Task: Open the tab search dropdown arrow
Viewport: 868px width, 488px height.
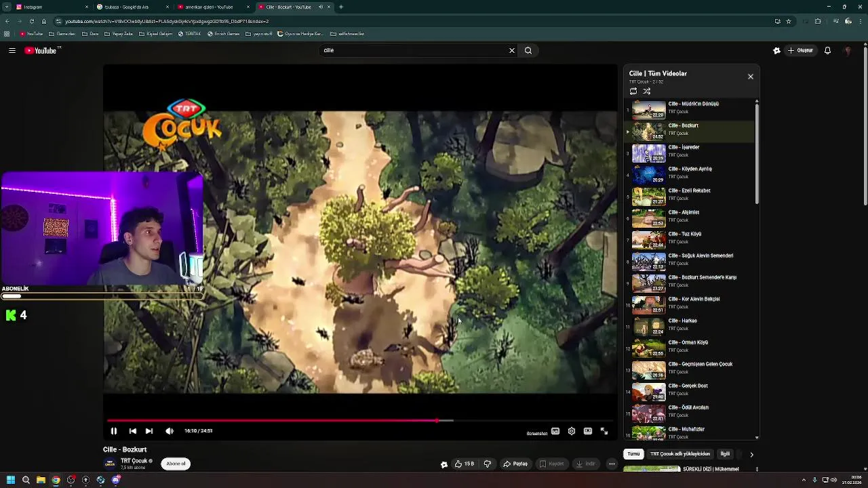Action: pyautogui.click(x=5, y=7)
